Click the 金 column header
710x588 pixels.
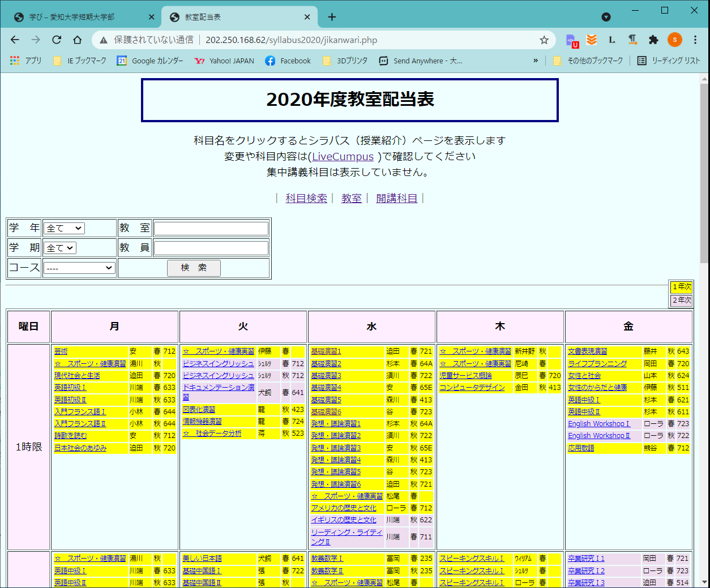click(628, 327)
